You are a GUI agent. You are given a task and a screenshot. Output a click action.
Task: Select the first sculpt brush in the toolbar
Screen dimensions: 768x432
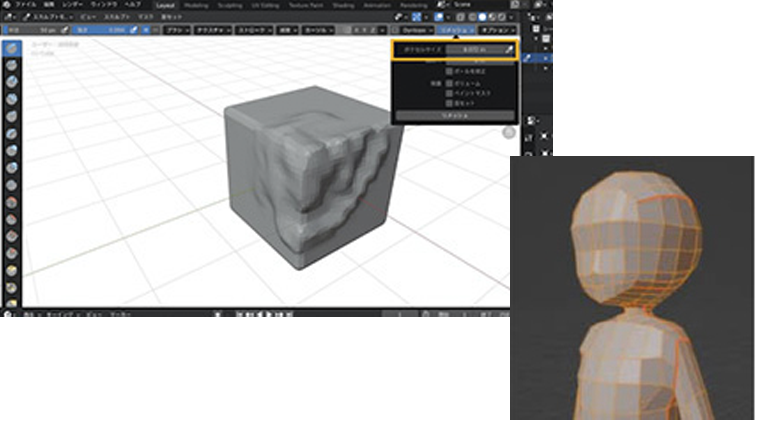[12, 48]
